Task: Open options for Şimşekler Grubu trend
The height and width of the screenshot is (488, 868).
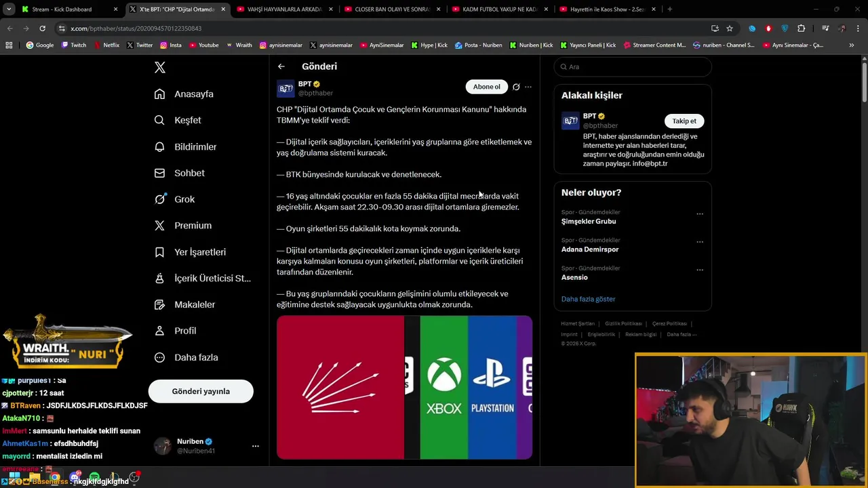Action: [x=700, y=214]
